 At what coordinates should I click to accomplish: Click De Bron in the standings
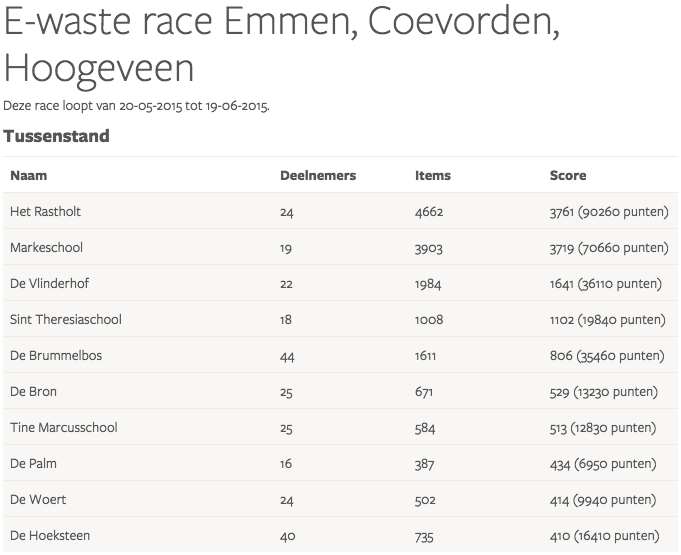34,392
